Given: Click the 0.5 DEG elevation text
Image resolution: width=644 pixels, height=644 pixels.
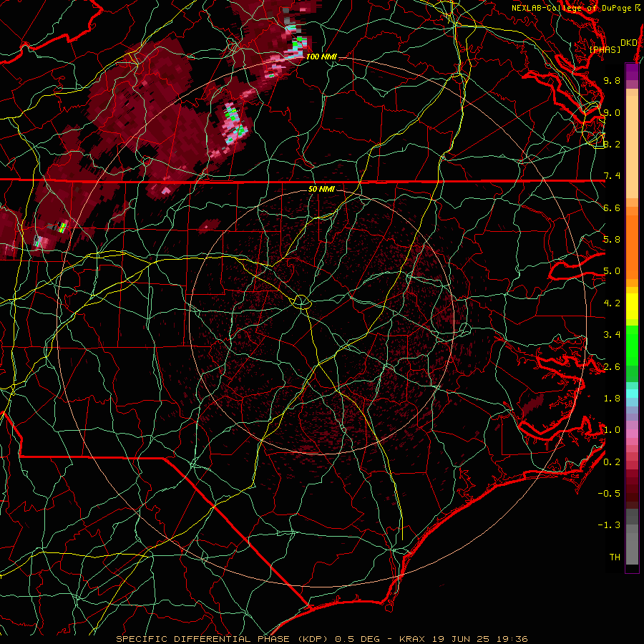Looking at the screenshot, I should [357, 639].
